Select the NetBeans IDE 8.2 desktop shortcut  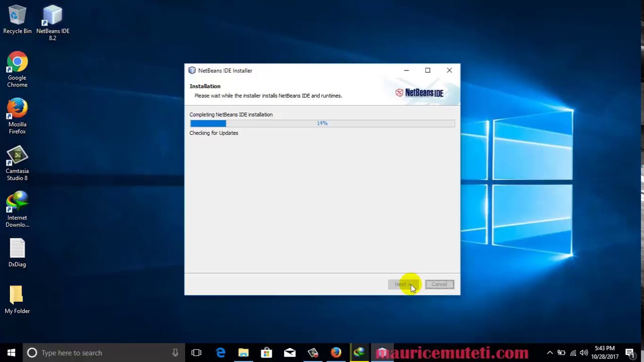[x=52, y=23]
